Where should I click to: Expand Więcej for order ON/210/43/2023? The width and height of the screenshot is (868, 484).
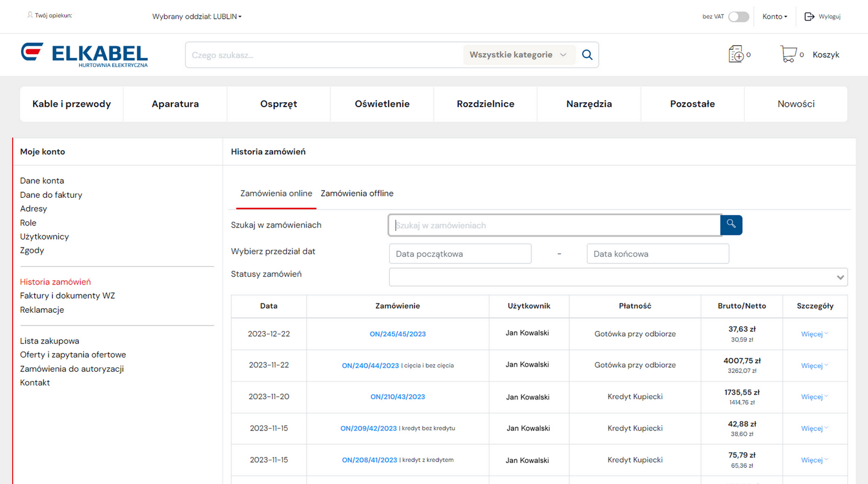tap(814, 397)
